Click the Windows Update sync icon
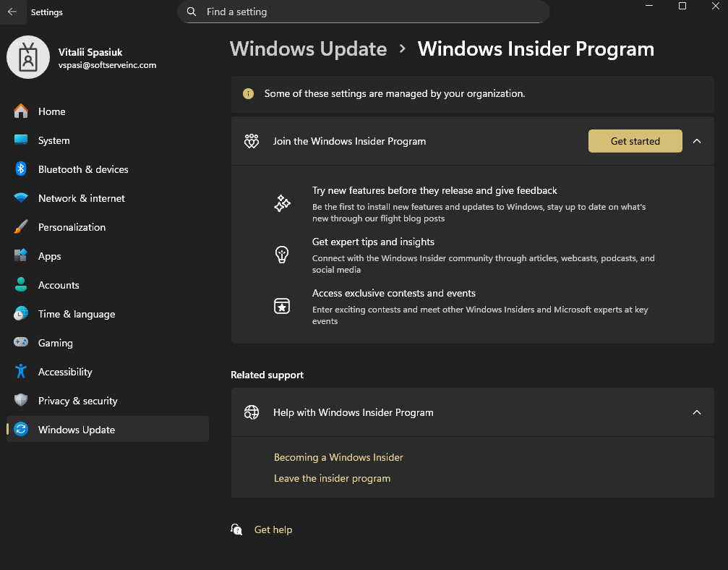Image resolution: width=728 pixels, height=570 pixels. 20,429
